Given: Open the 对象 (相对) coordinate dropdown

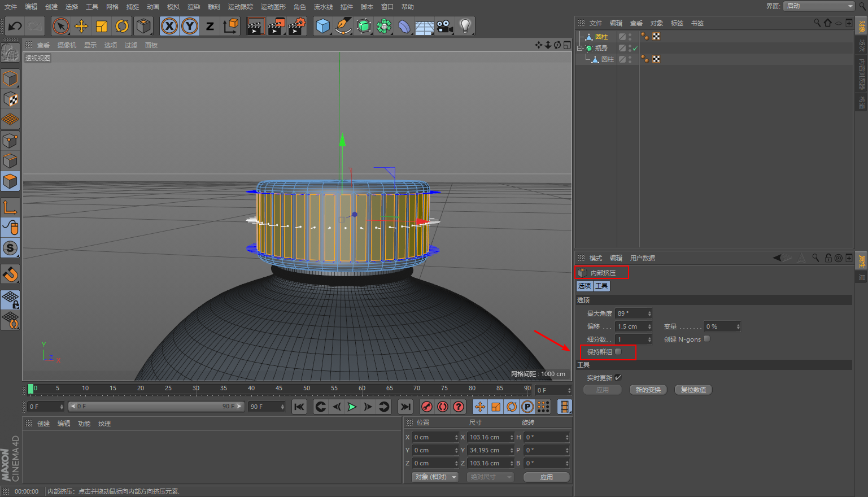Looking at the screenshot, I should [x=435, y=477].
